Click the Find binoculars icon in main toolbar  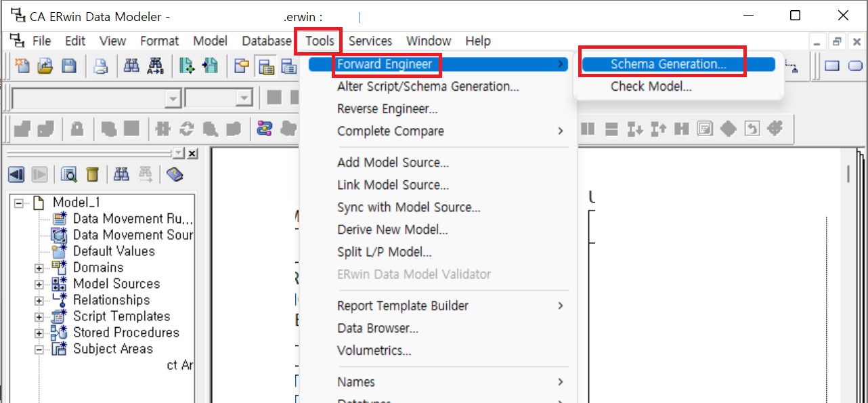pyautogui.click(x=131, y=66)
